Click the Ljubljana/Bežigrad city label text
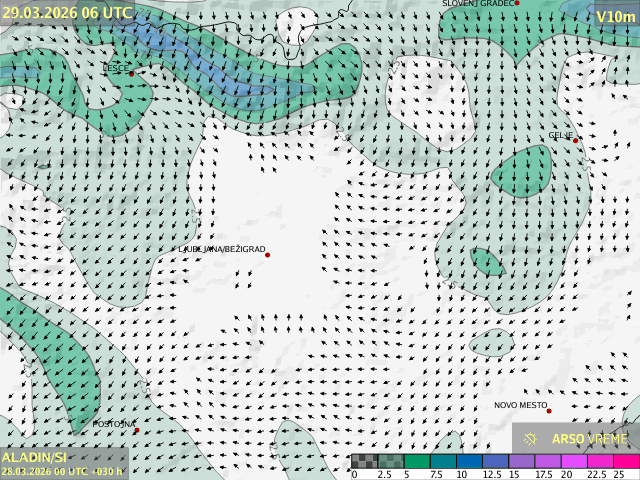 (222, 249)
